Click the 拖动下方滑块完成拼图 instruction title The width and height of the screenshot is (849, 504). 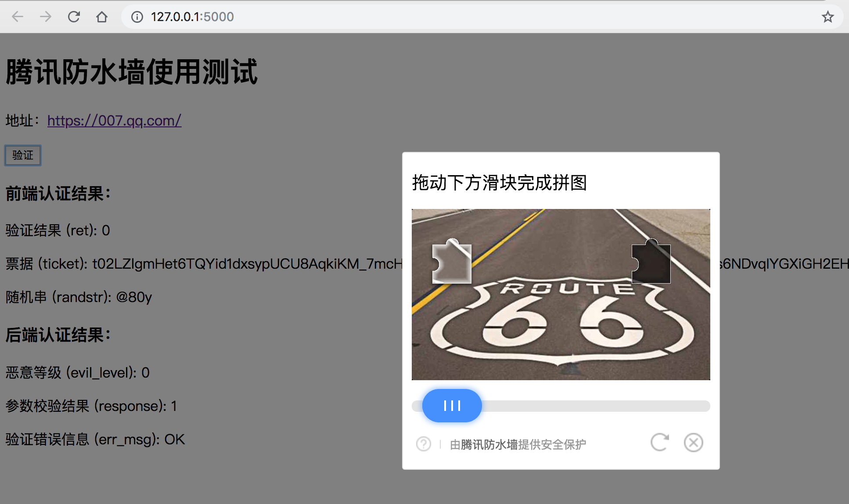tap(500, 183)
